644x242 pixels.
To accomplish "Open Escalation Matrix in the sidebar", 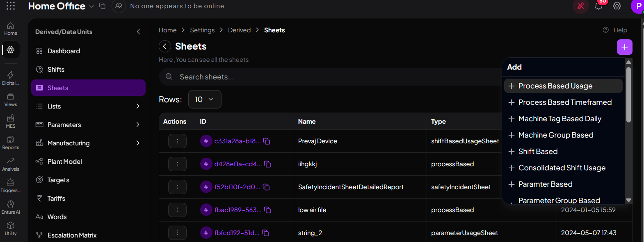I will [88, 235].
